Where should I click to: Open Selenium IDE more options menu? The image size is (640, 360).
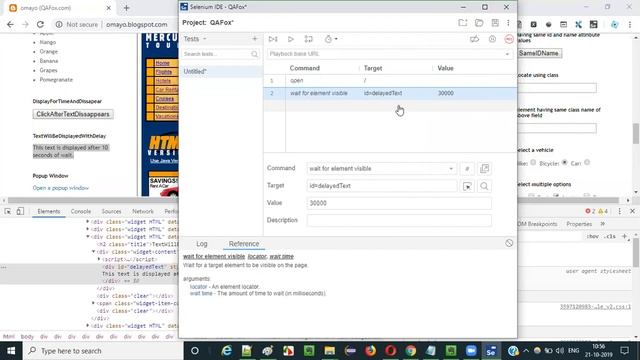[x=508, y=23]
